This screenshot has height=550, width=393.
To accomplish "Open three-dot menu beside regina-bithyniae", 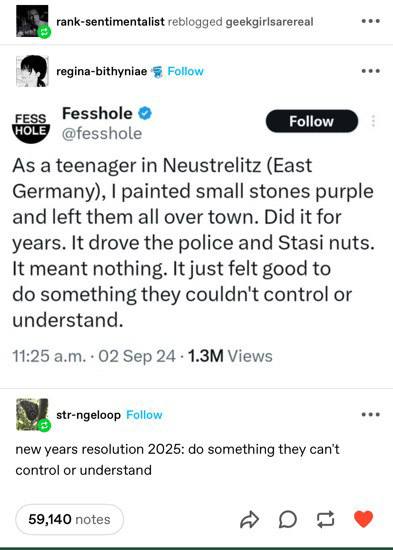I will click(x=371, y=71).
